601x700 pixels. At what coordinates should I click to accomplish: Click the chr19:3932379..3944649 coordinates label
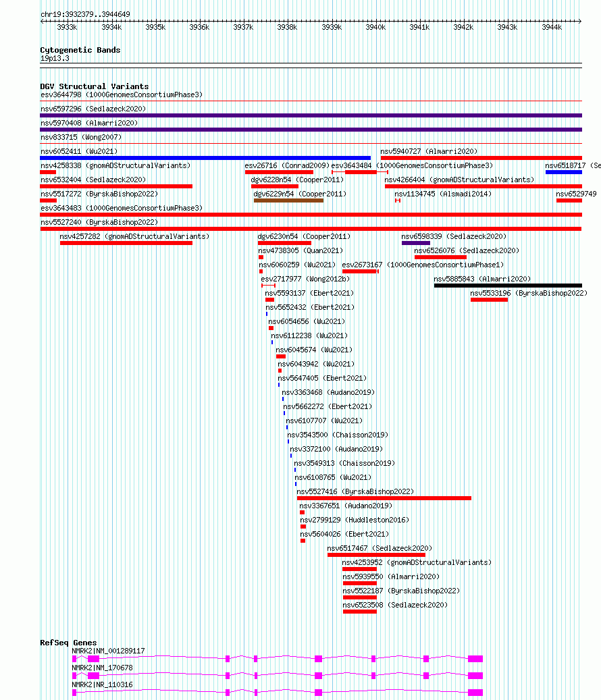(85, 14)
